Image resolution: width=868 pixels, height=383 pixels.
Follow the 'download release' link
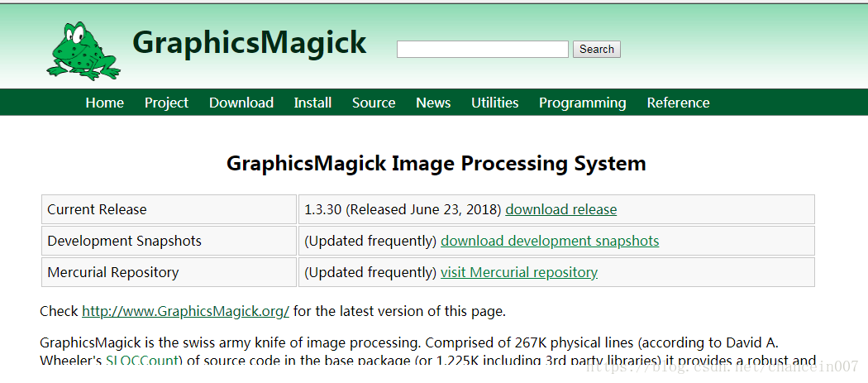coord(560,209)
